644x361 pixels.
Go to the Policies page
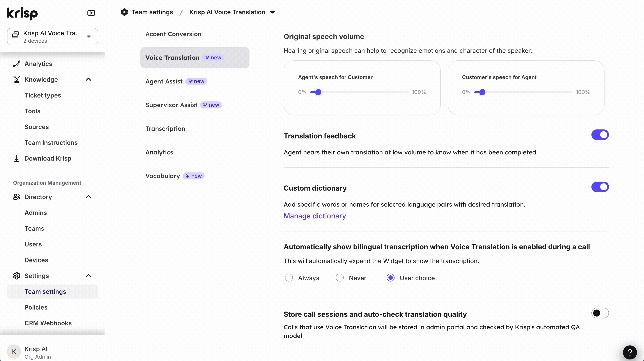coord(36,307)
